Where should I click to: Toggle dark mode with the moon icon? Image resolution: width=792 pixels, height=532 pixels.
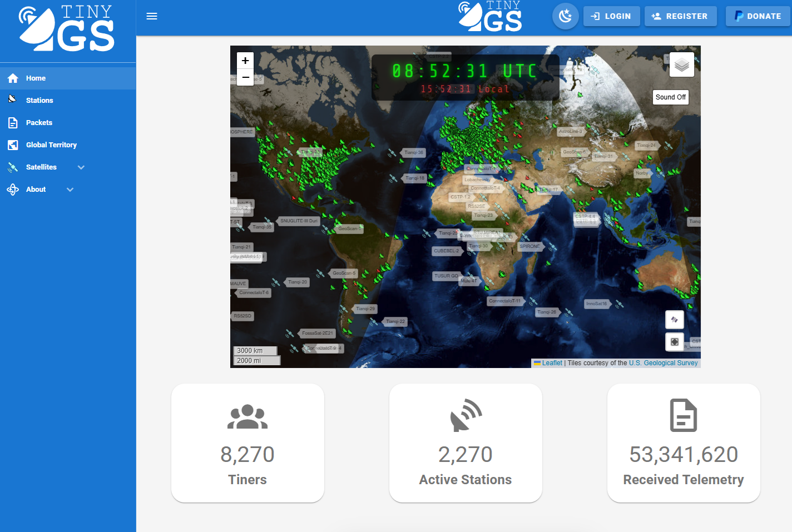[565, 16]
